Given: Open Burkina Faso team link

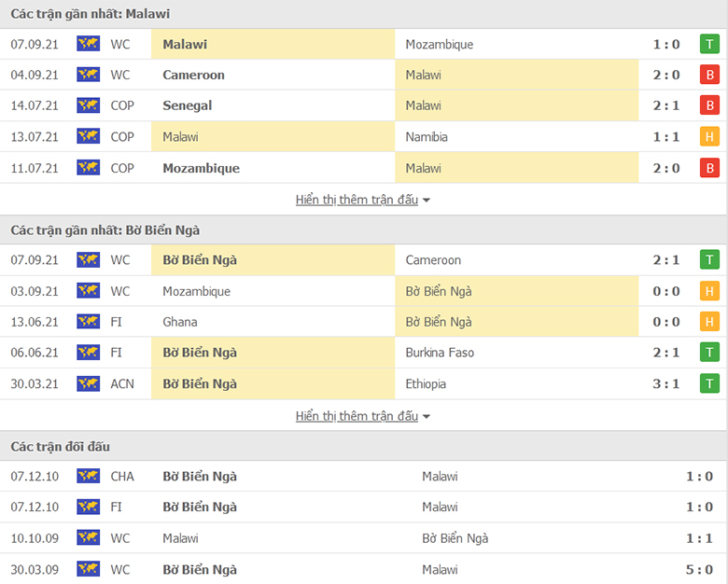Looking at the screenshot, I should coord(440,353).
